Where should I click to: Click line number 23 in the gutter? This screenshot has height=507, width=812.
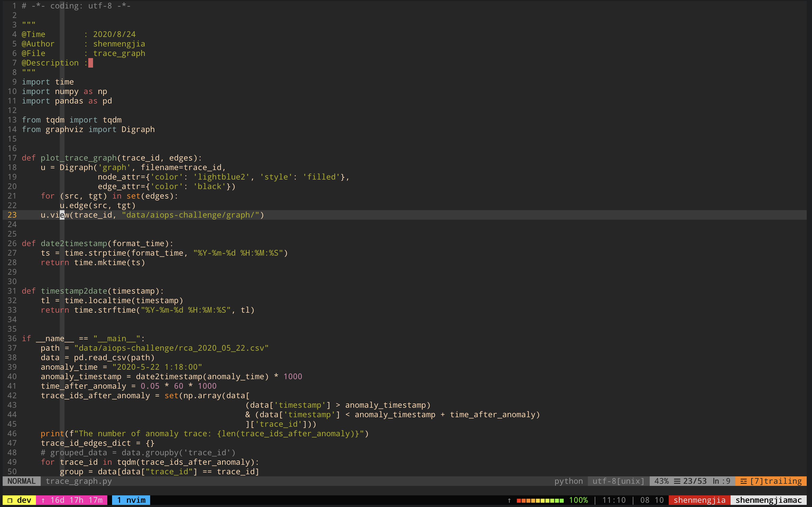12,215
